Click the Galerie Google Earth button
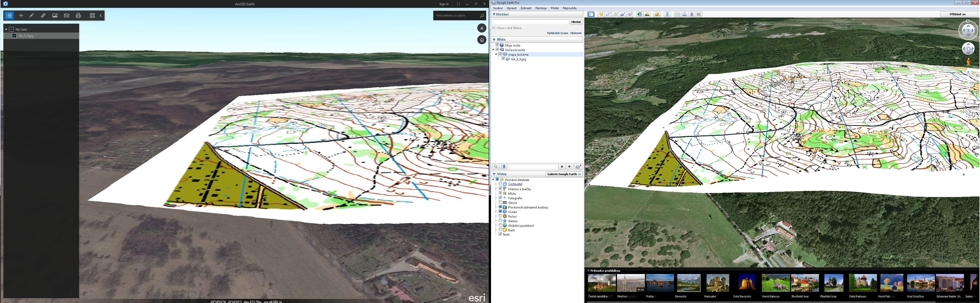Viewport: 980px width, 303px height. pyautogui.click(x=564, y=174)
